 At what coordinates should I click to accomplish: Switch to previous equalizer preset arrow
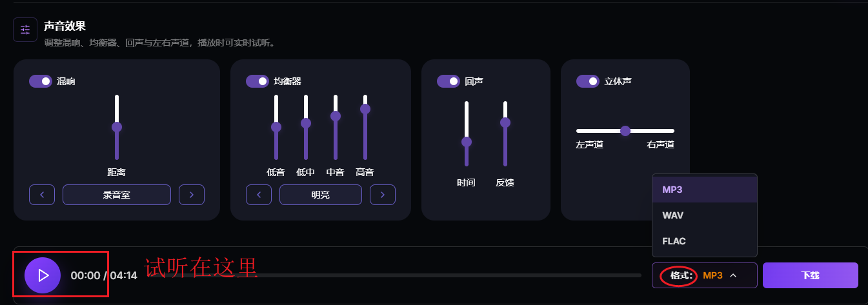259,195
